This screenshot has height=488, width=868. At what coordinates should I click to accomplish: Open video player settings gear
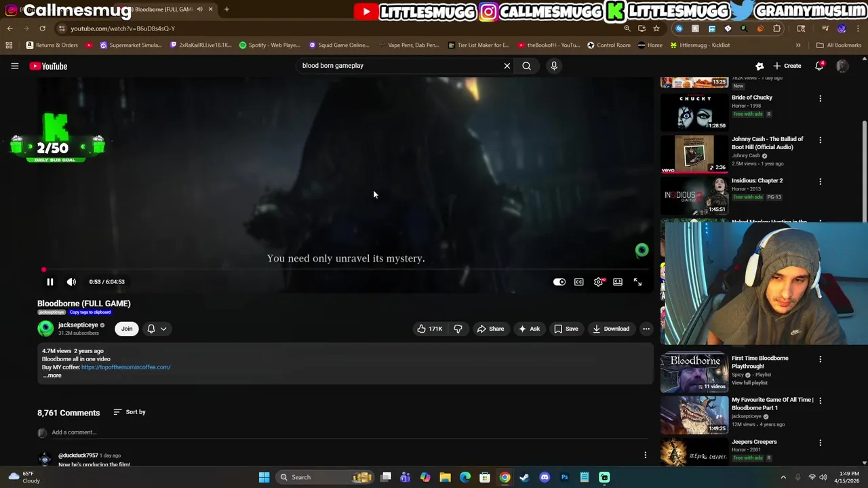coord(598,282)
